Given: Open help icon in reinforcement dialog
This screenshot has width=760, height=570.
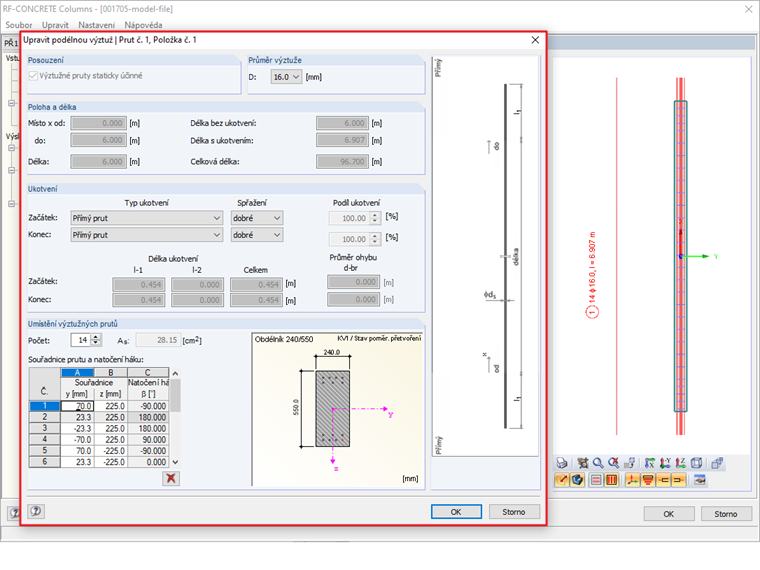Looking at the screenshot, I should point(36,511).
